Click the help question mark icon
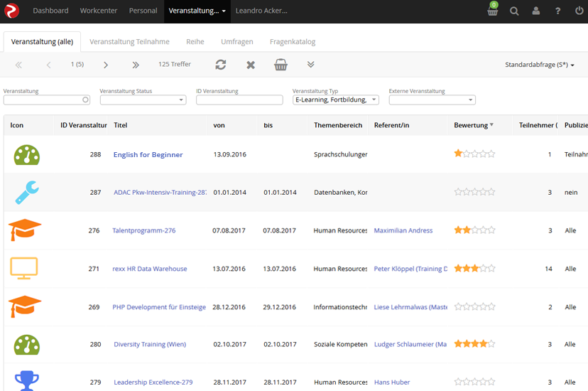The image size is (588, 391). 557,11
